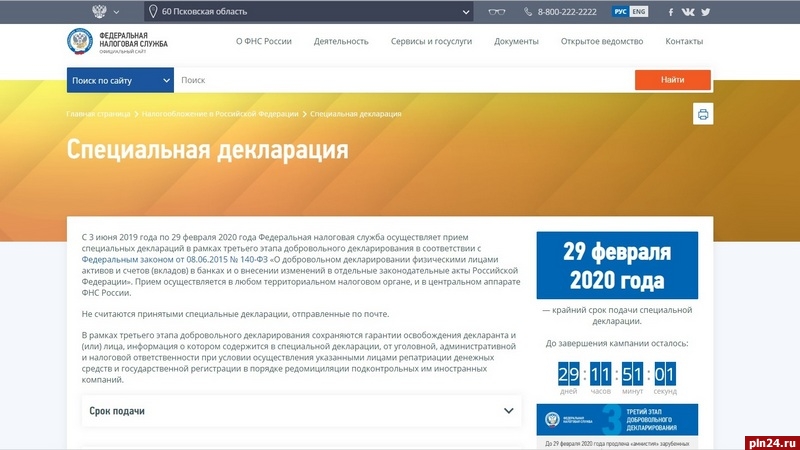Open the VK social network icon

(x=688, y=12)
